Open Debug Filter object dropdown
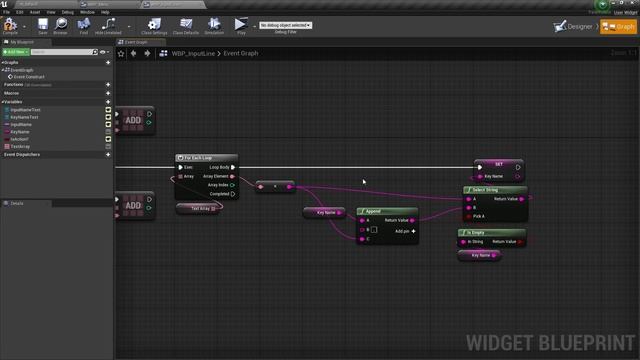 (x=285, y=25)
